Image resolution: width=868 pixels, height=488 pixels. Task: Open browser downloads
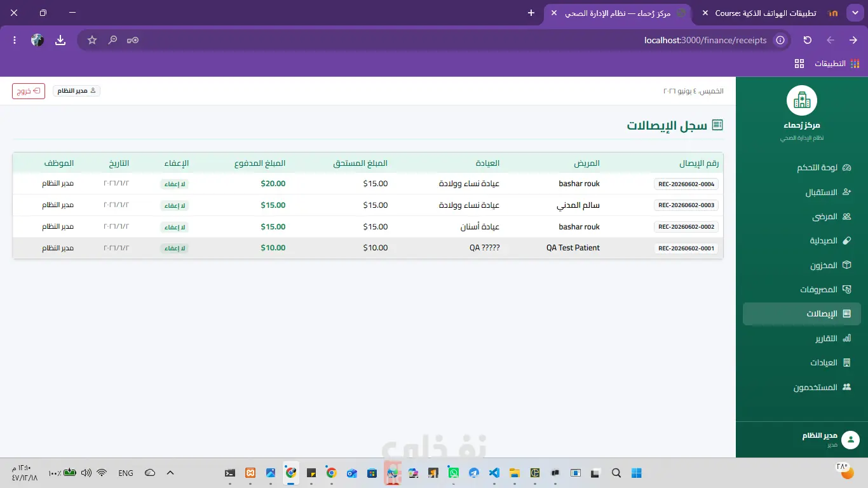60,40
